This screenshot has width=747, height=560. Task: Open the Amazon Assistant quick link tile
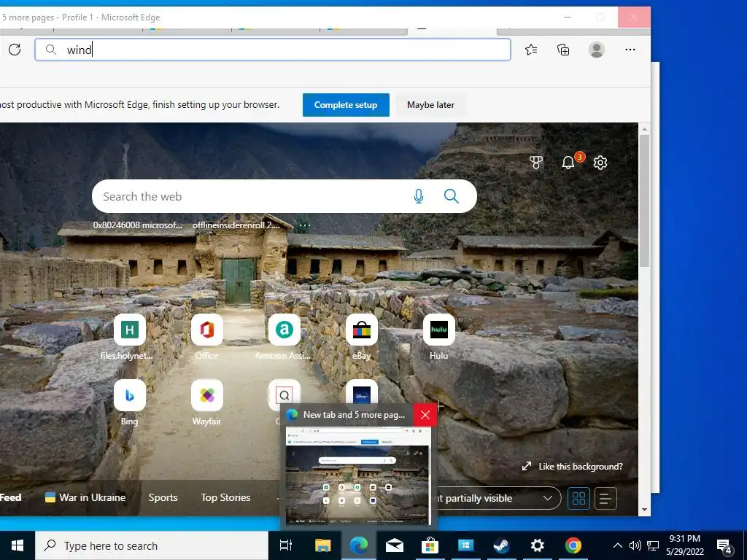coord(285,330)
